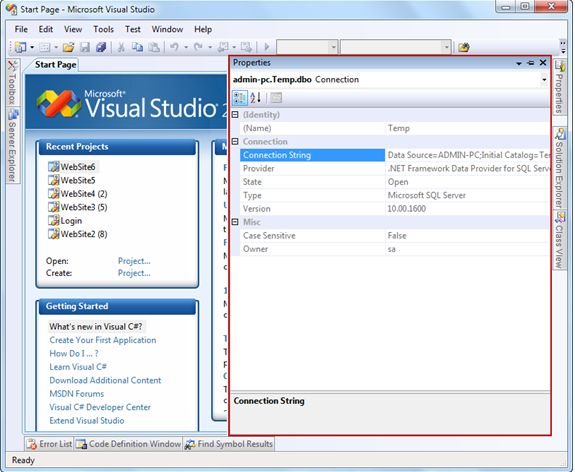
Task: Open the Server Explorer side tab
Action: [12, 145]
